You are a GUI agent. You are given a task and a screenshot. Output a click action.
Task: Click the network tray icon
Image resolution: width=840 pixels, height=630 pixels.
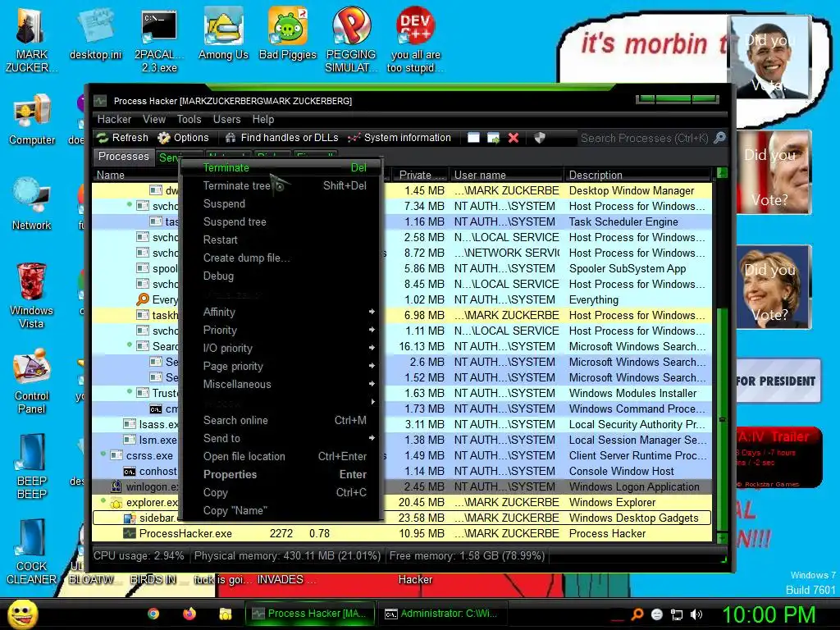(677, 614)
